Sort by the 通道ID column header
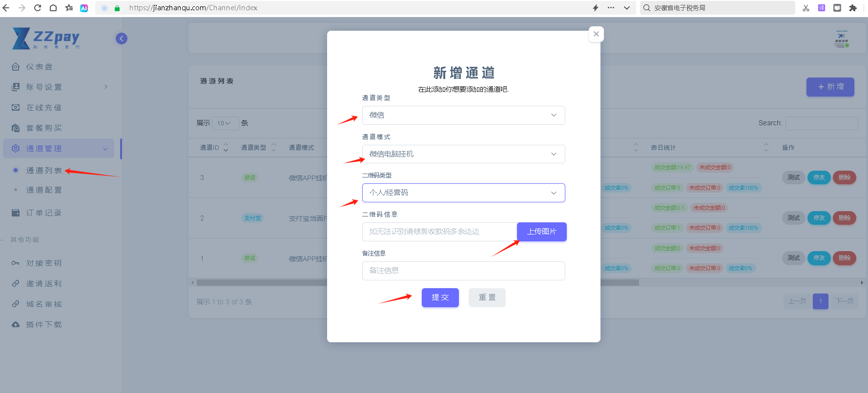The height and width of the screenshot is (393, 868). coord(214,148)
